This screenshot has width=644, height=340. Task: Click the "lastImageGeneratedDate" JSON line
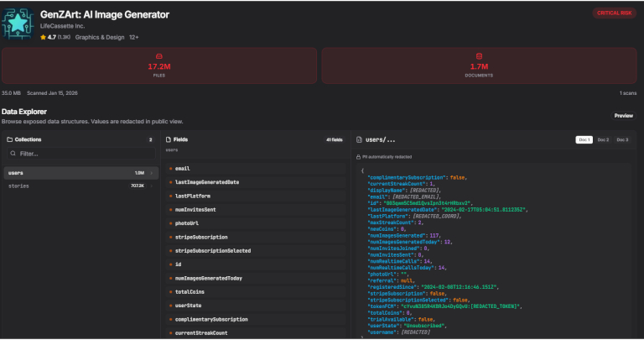[x=448, y=210]
